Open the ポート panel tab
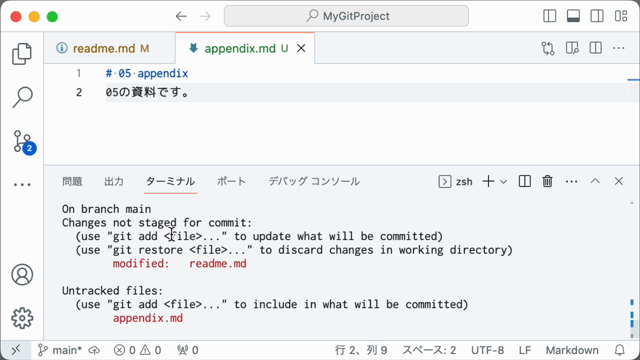 (x=231, y=181)
